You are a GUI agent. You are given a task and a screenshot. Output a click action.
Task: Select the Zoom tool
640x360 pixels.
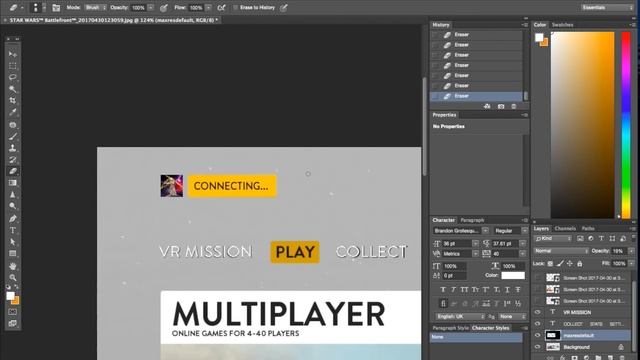[x=13, y=278]
